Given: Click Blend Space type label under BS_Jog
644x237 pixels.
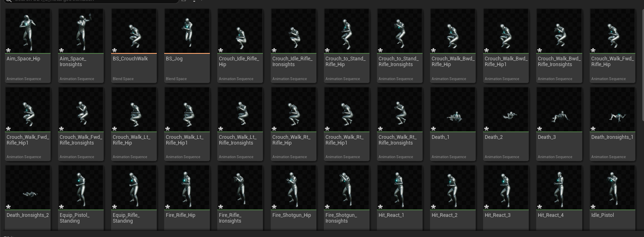Looking at the screenshot, I should [176, 79].
